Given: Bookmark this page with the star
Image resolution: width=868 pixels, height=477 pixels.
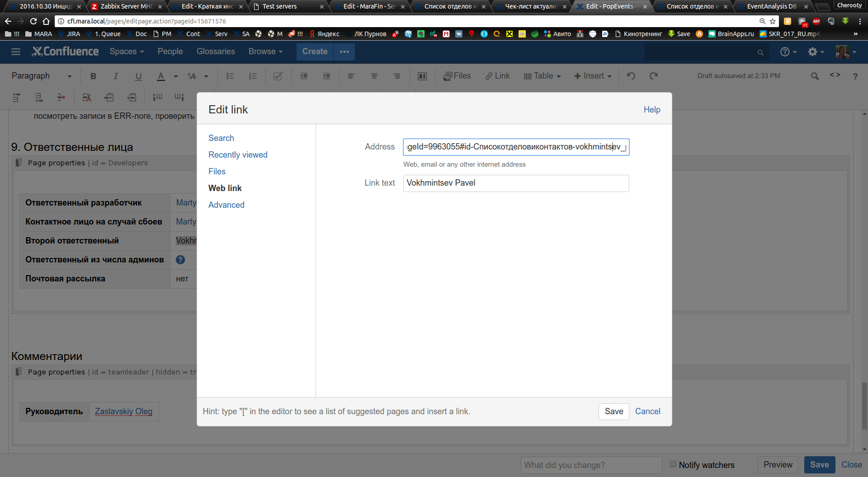Looking at the screenshot, I should [x=773, y=21].
